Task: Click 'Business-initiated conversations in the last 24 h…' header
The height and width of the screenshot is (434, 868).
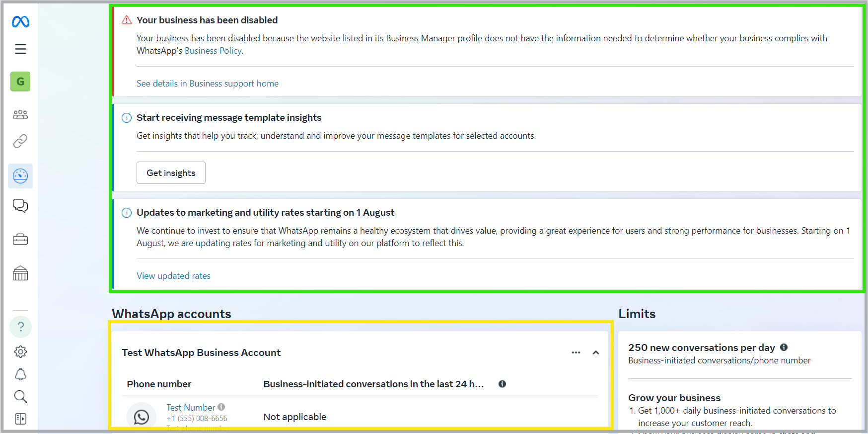Action: pos(373,384)
